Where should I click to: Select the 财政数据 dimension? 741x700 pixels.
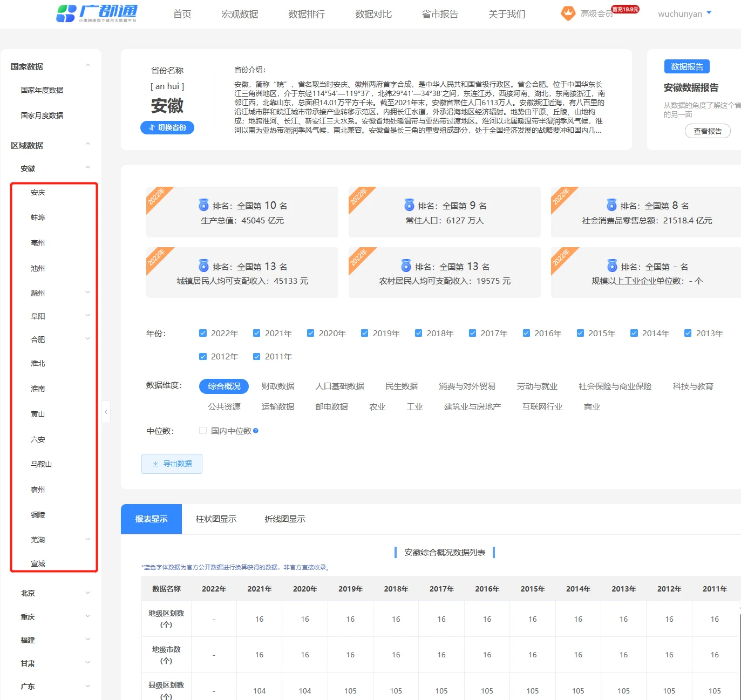[278, 386]
